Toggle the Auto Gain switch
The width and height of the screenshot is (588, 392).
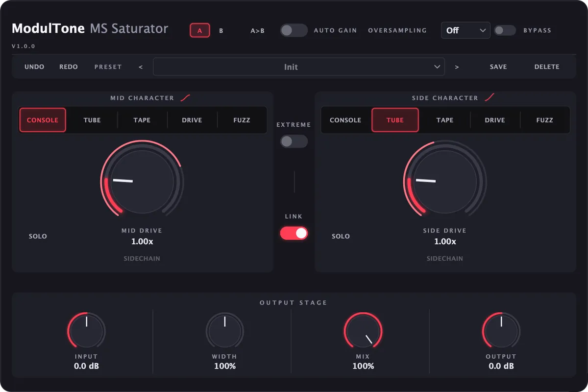(294, 30)
